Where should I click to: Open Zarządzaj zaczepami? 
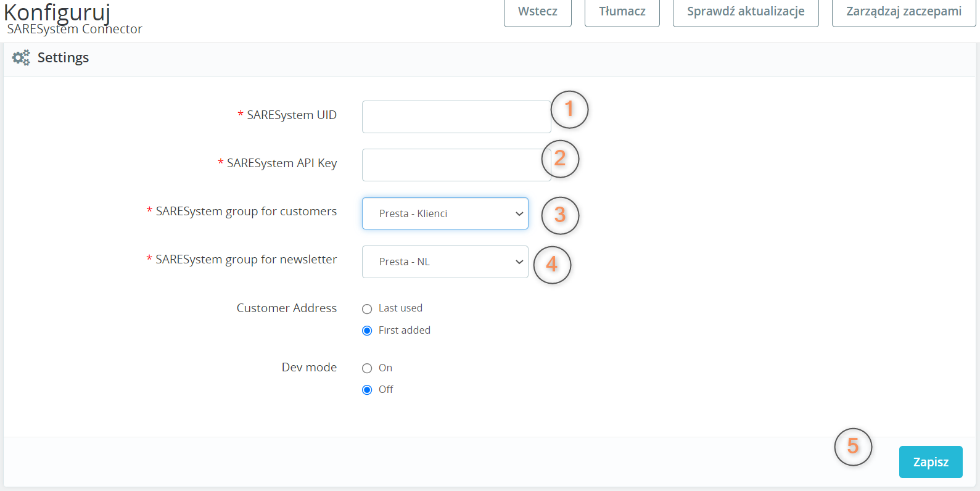pos(904,12)
